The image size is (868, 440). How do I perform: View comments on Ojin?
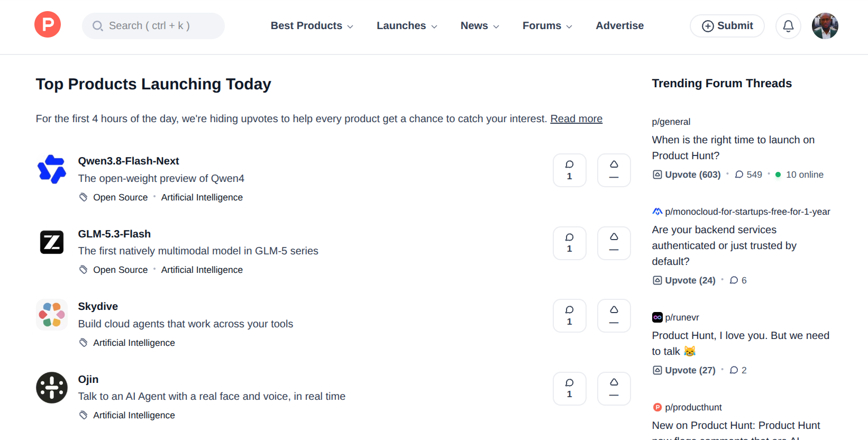(x=570, y=389)
